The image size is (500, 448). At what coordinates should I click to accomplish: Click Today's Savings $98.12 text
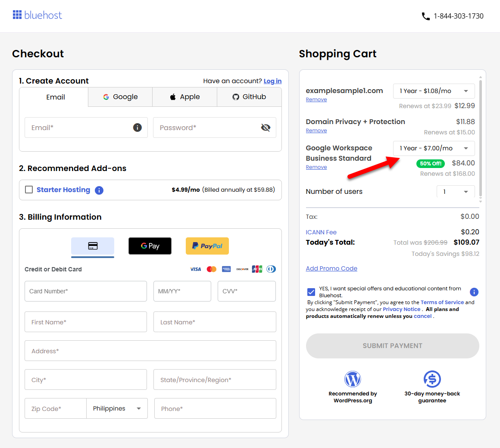coord(445,254)
